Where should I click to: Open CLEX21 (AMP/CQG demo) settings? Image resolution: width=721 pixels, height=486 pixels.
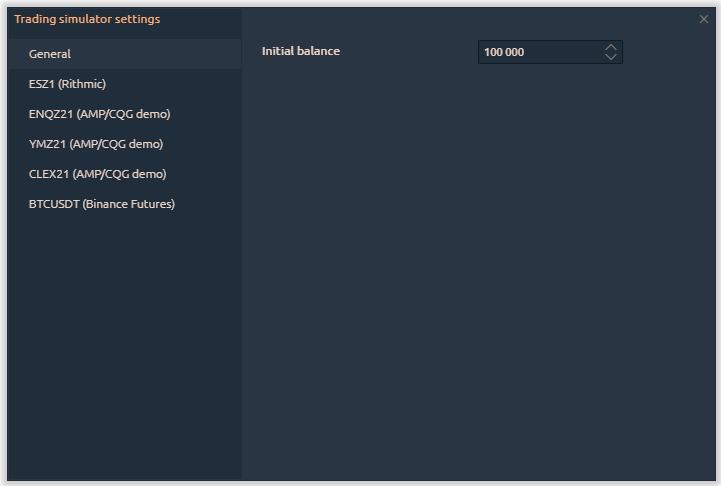click(x=97, y=174)
